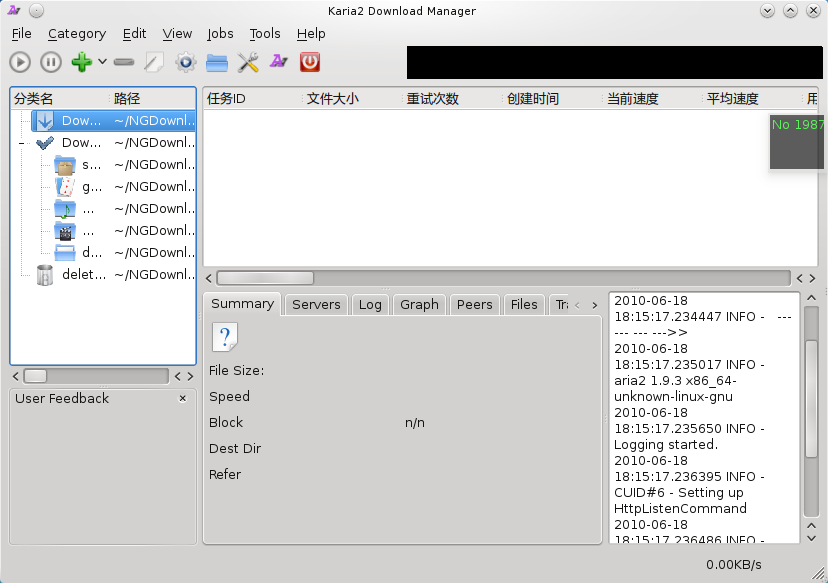The height and width of the screenshot is (583, 828).
Task: Pause downloads with the pause icon
Action: (51, 62)
